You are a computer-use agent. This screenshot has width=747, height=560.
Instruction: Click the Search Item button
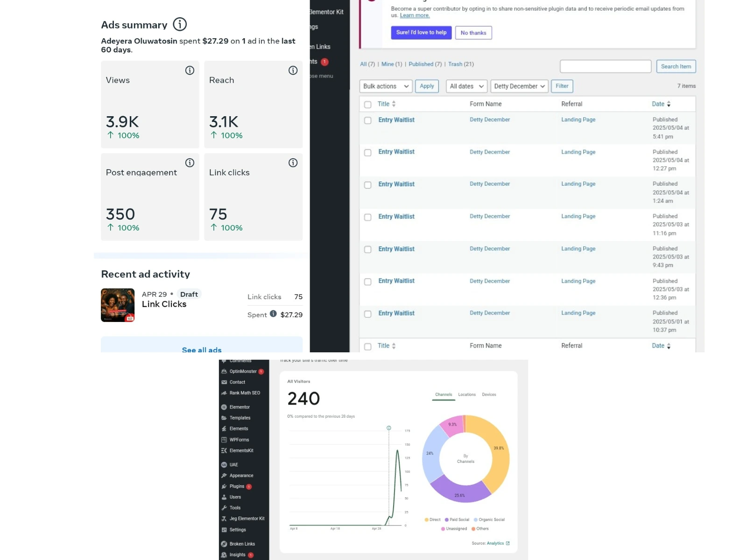[676, 66]
